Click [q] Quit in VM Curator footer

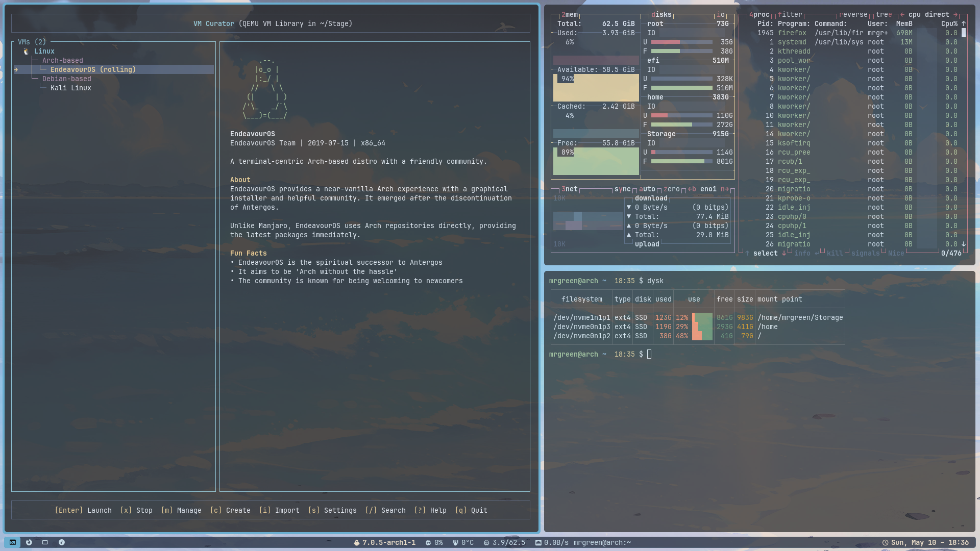471,510
